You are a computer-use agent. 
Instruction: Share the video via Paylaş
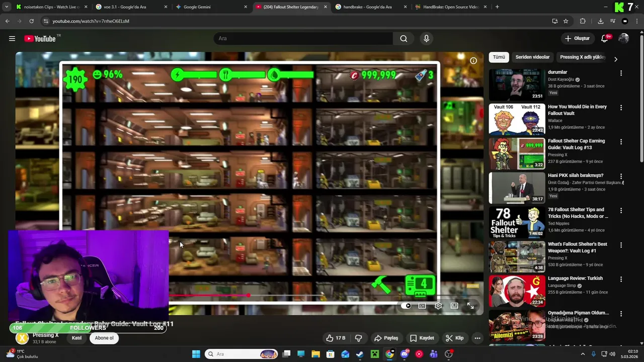tap(386, 338)
